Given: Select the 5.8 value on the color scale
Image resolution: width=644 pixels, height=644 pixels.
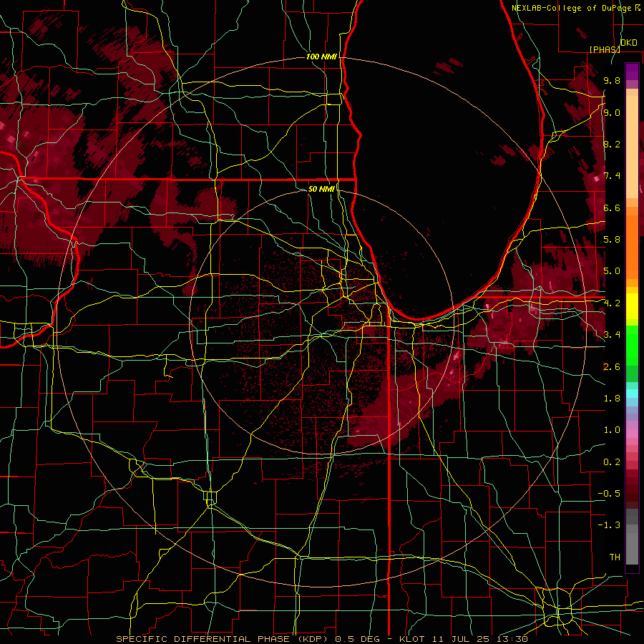Looking at the screenshot, I should click(x=612, y=240).
